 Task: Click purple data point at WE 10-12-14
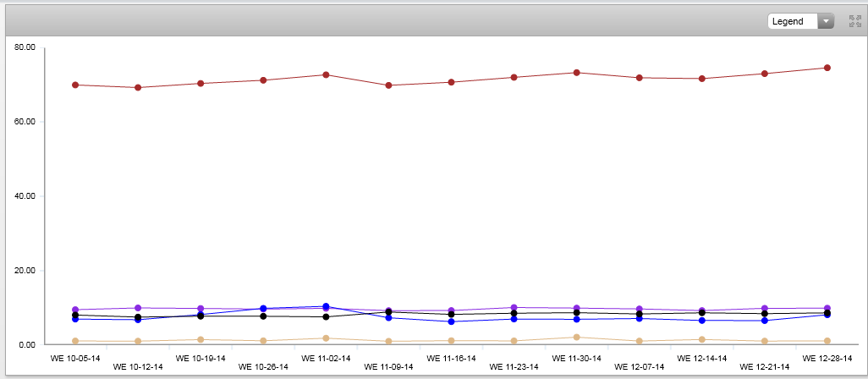point(138,308)
